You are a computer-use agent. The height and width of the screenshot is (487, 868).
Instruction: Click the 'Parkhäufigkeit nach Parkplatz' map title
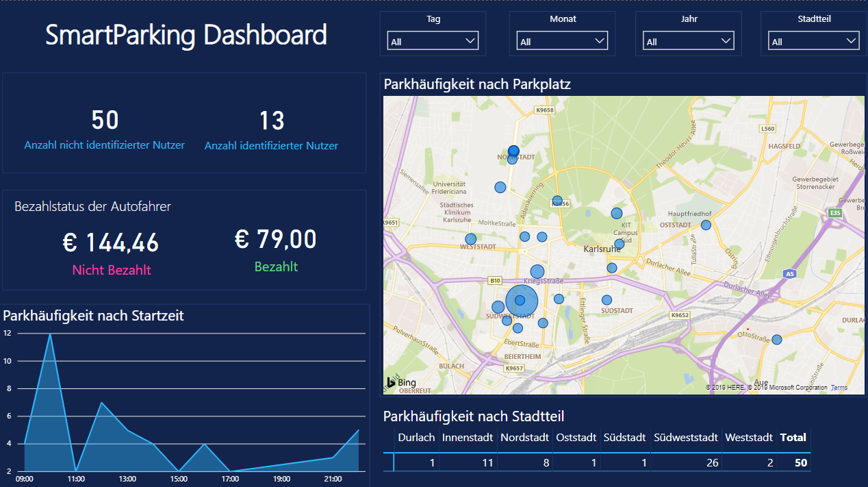477,84
